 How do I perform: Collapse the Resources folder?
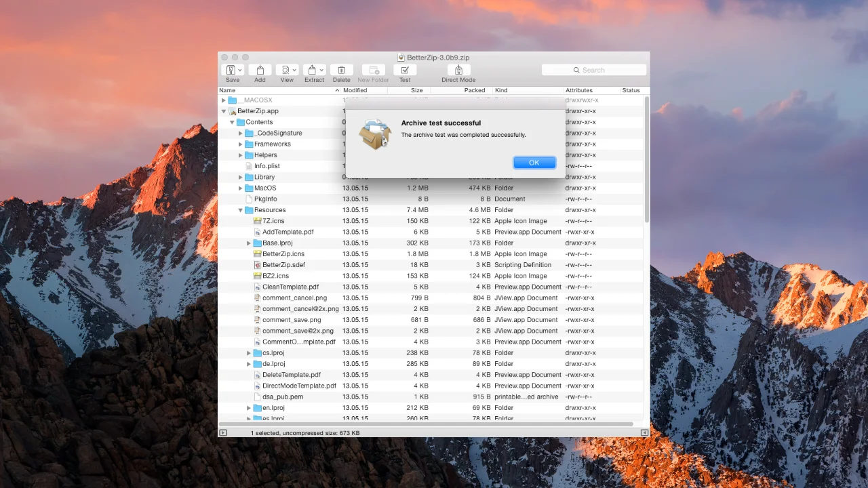click(x=240, y=210)
